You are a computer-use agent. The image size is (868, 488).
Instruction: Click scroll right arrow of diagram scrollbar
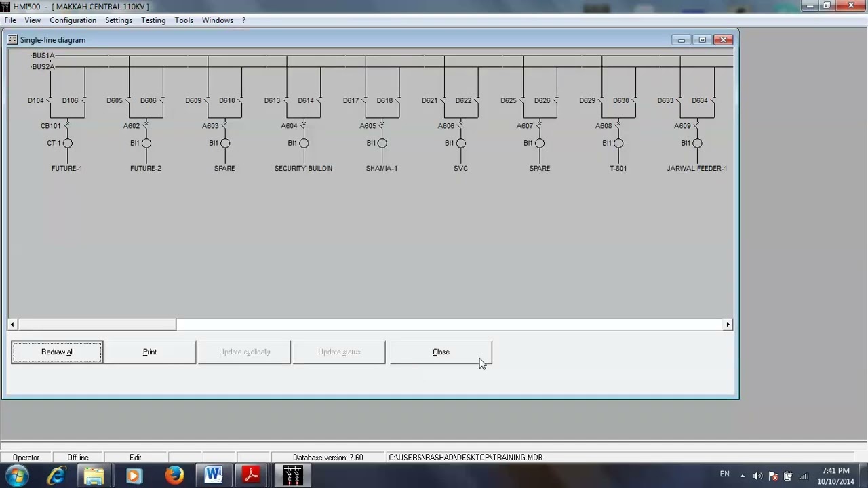tap(728, 325)
